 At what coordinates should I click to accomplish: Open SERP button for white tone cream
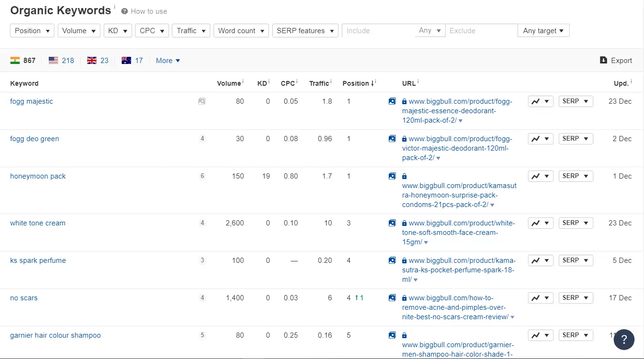(576, 223)
